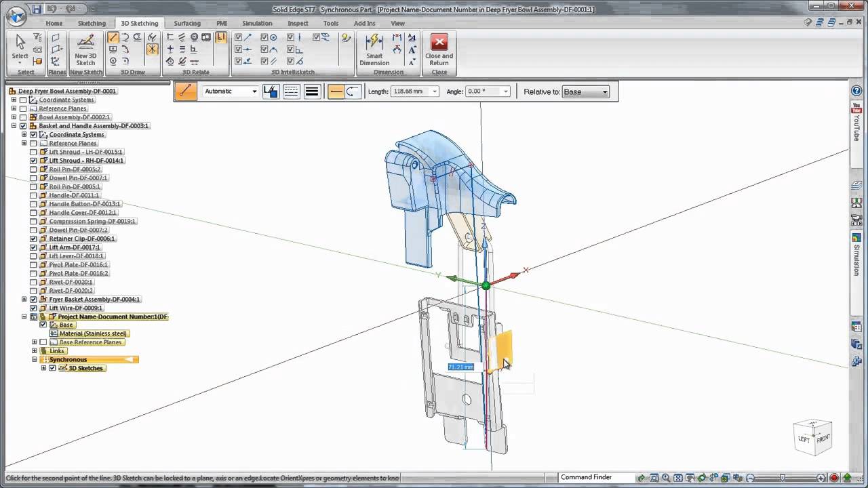This screenshot has width=868, height=488.
Task: Collapse the Basket and Handle Assembly-DF-0003:1 node
Action: (x=14, y=126)
